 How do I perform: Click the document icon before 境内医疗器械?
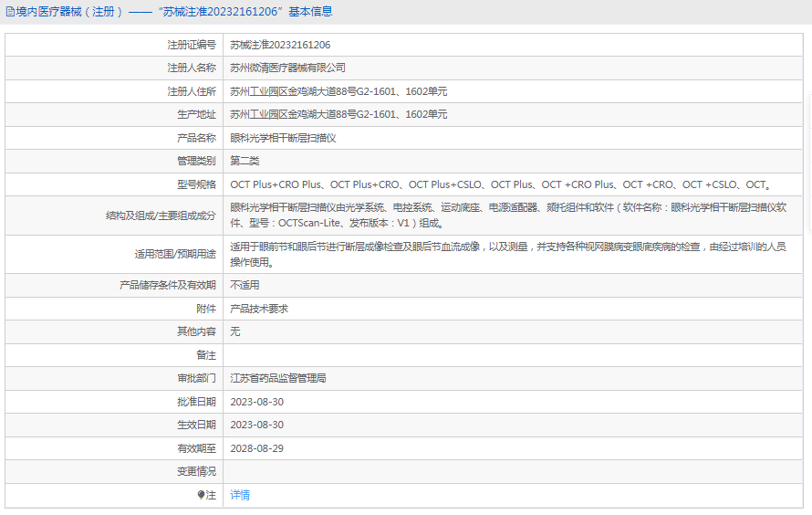pyautogui.click(x=10, y=12)
